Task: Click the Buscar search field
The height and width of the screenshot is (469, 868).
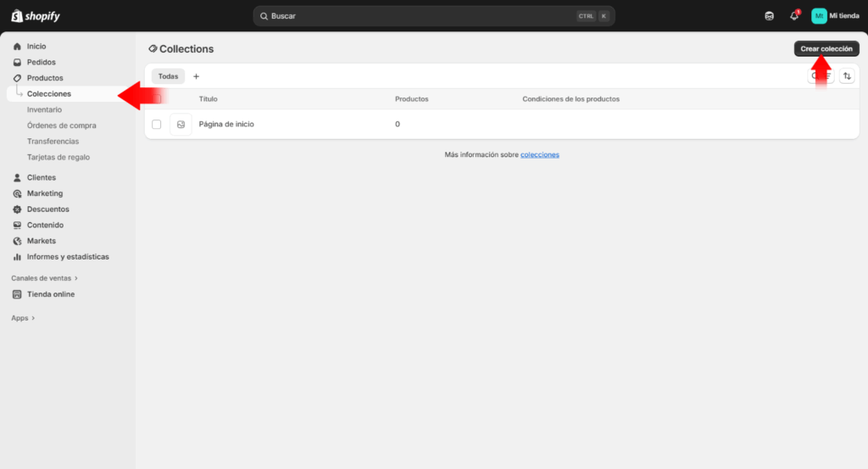Action: (424, 16)
